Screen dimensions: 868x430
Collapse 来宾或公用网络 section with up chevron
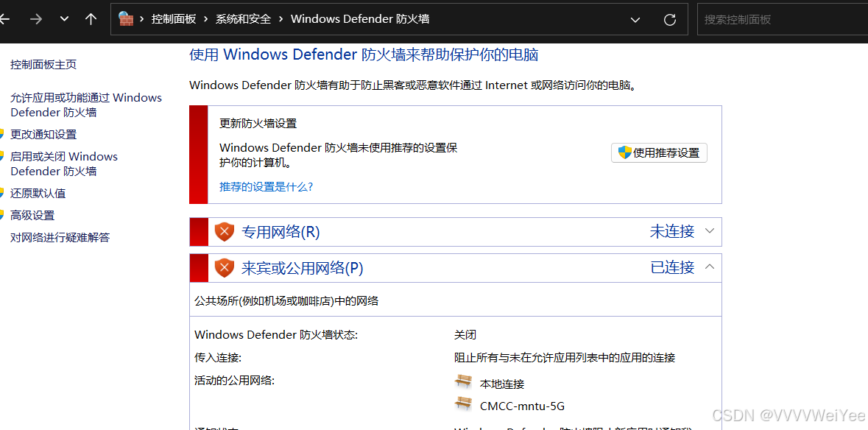(710, 267)
